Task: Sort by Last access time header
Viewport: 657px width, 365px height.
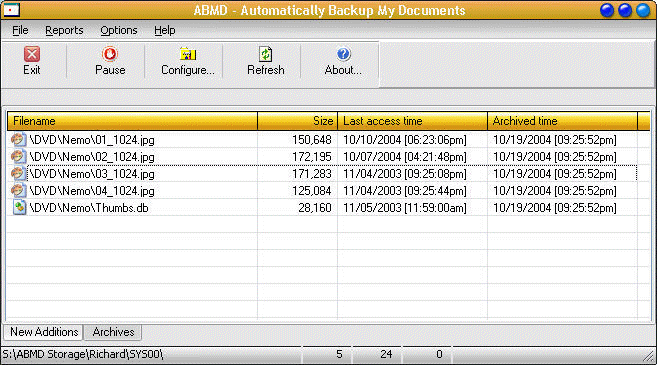Action: coord(412,121)
